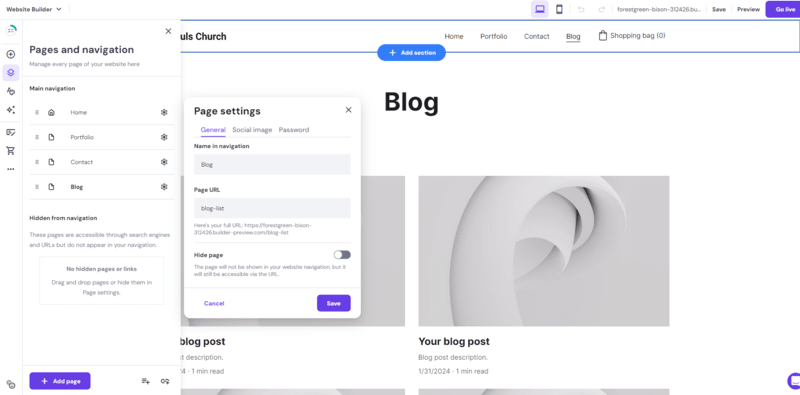Click the drag handle of Portfolio row
800x395 pixels.
(37, 137)
